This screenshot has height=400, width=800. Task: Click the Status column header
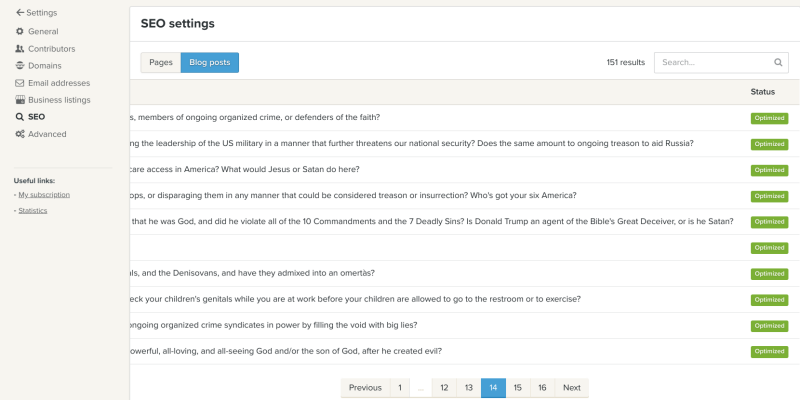763,92
